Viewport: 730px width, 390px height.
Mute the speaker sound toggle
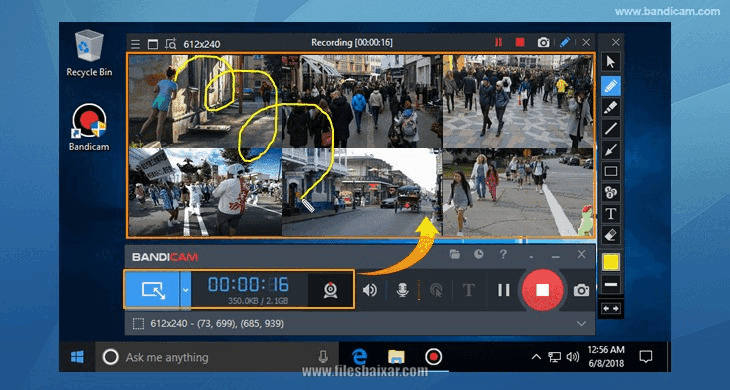(370, 290)
